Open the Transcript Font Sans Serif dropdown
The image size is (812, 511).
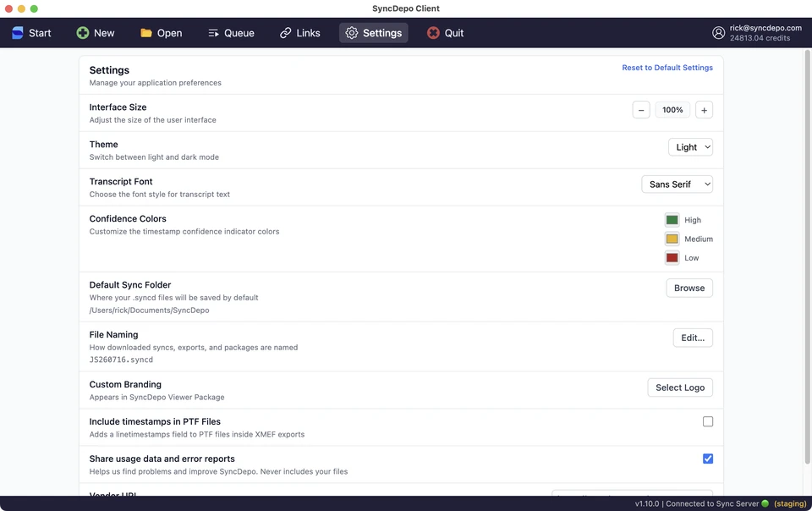coord(677,184)
